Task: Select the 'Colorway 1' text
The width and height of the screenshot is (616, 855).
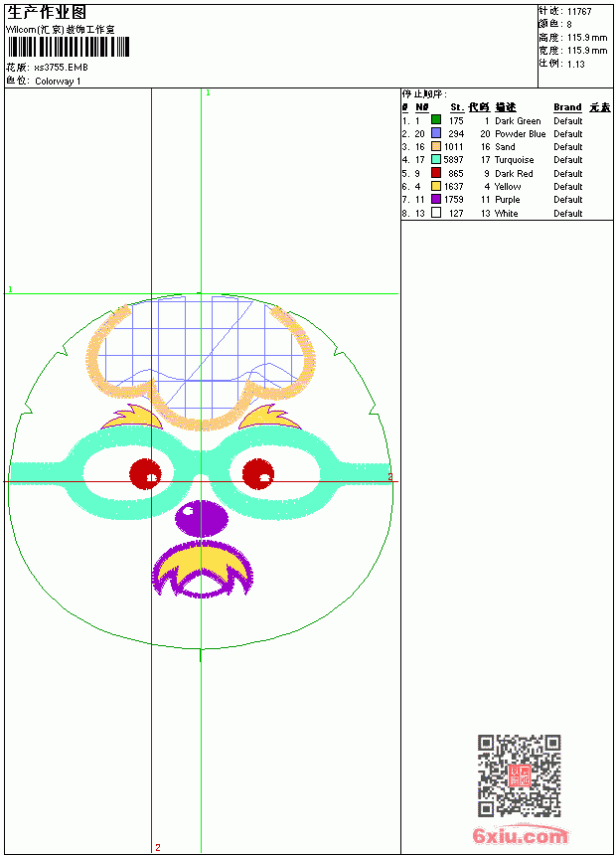Action: [58, 82]
